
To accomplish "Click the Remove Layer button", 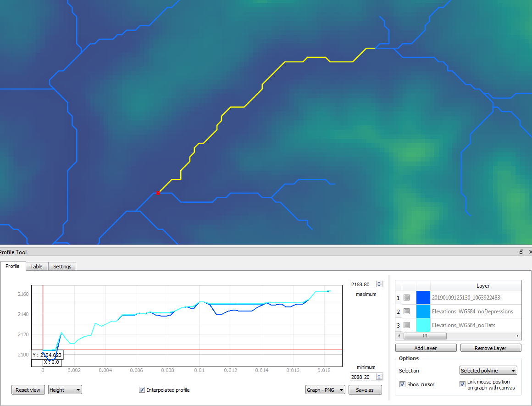I will pyautogui.click(x=491, y=348).
